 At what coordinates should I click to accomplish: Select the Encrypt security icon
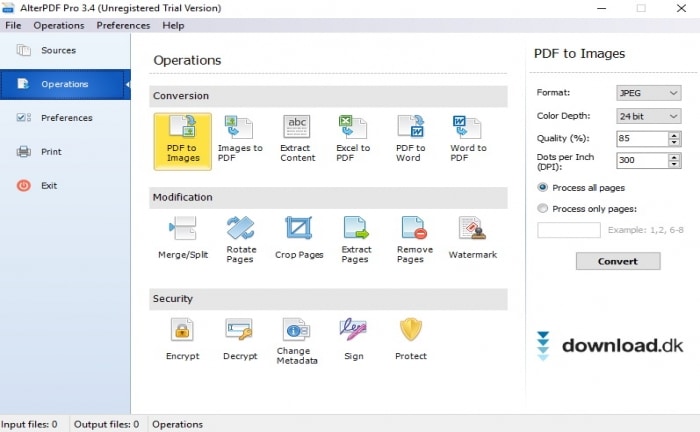click(x=182, y=340)
